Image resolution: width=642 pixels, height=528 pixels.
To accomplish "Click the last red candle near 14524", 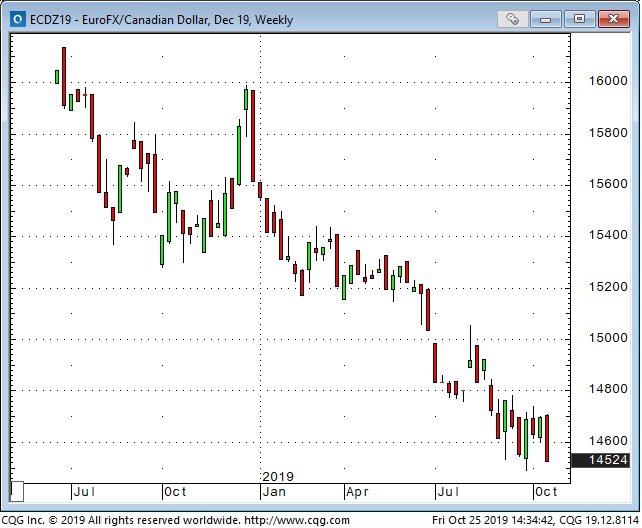I will [547, 438].
